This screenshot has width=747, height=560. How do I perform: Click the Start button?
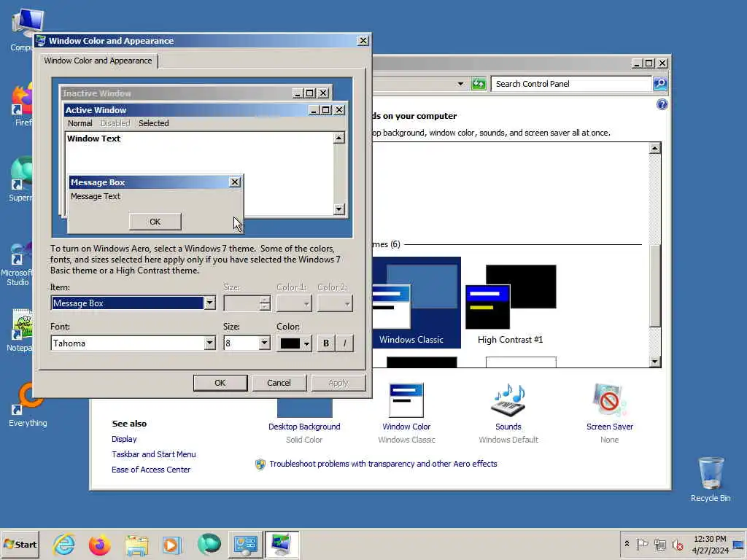[20, 544]
